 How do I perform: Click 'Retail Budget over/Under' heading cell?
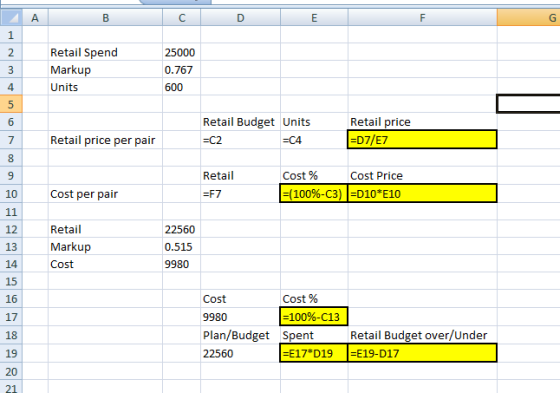click(x=422, y=335)
